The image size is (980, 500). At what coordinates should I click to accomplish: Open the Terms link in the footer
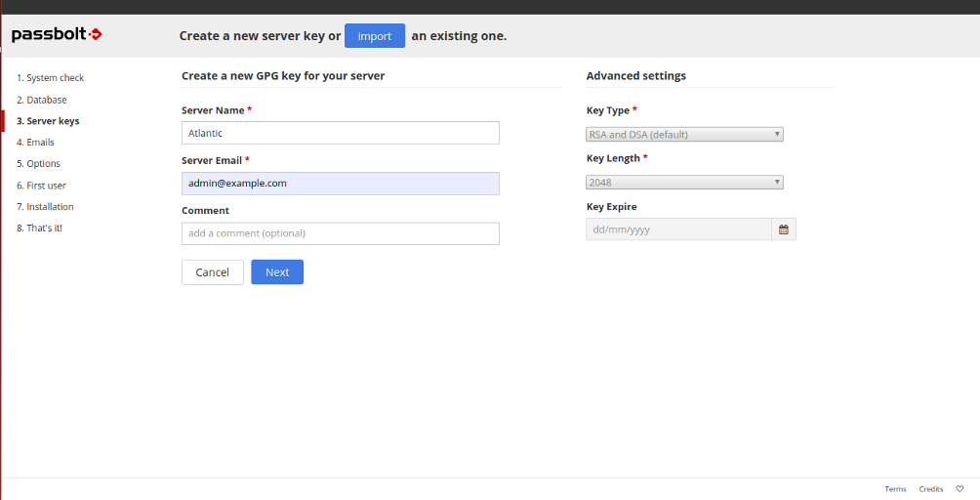[x=895, y=488]
